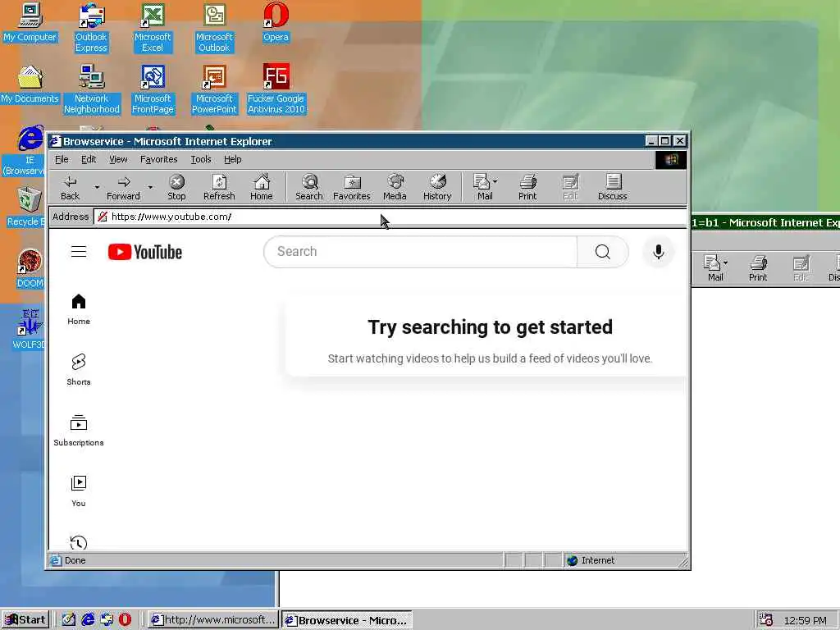Click Print in background IE window
840x630 pixels.
[758, 268]
